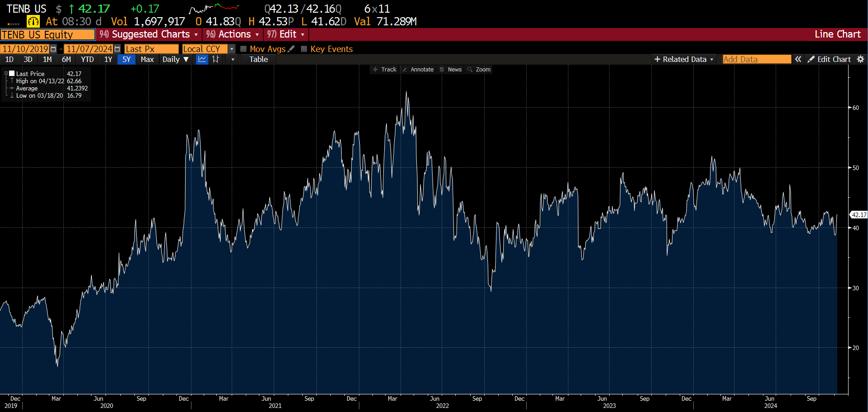Screen dimensions: 868x412
Task: Collapse panel with double chevron icon
Action: (798, 59)
